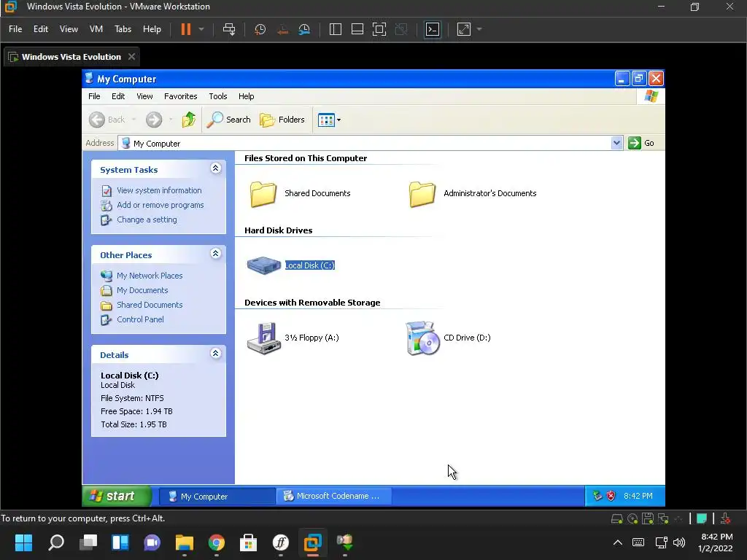Close the Windows Vista Evolution tab
This screenshot has width=747, height=560.
(131, 57)
